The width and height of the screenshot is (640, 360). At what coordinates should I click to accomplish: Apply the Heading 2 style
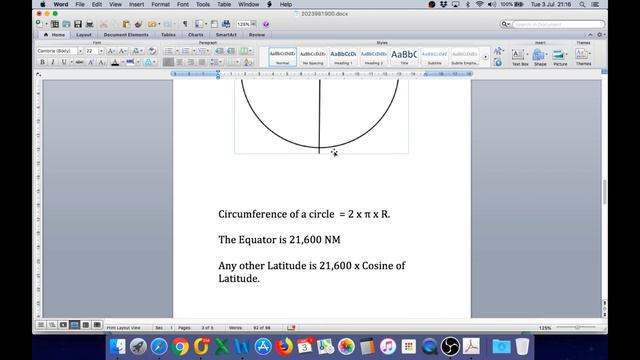click(373, 57)
